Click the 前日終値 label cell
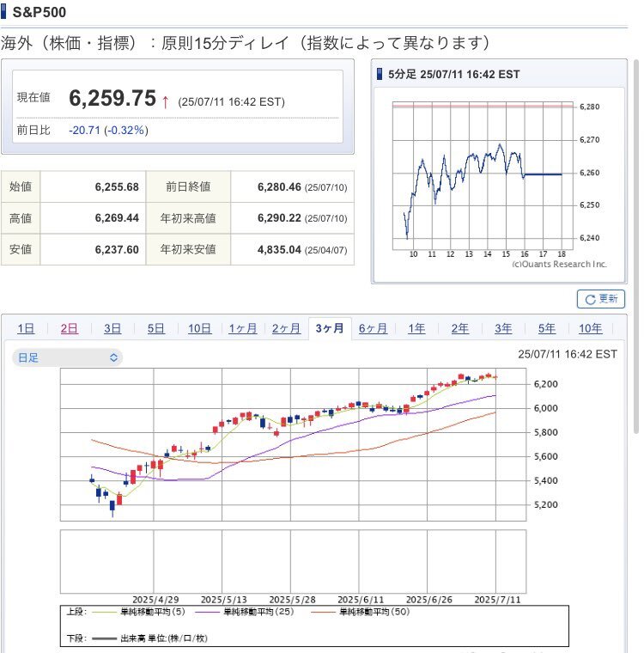 [188, 186]
